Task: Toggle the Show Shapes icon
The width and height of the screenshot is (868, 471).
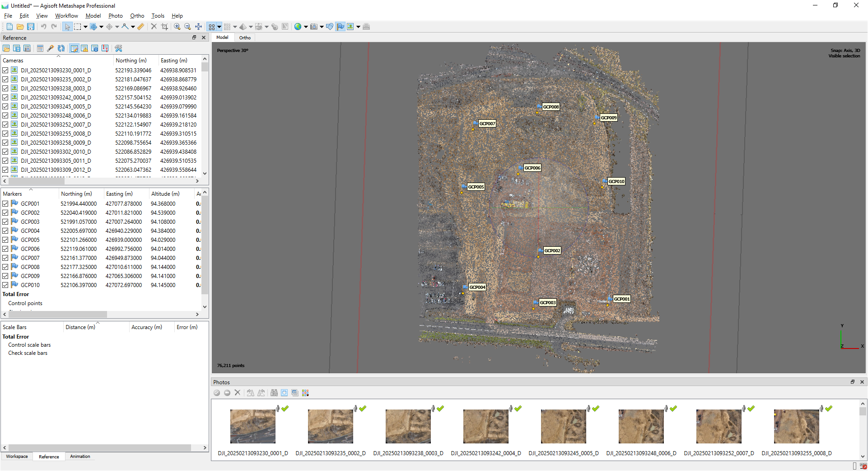Action: click(x=330, y=27)
